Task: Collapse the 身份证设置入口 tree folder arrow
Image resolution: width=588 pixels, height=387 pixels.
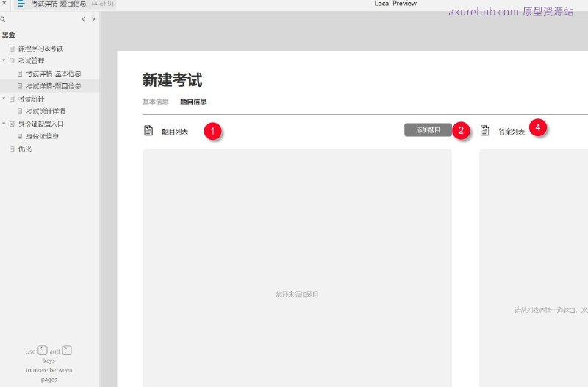Action: (x=4, y=123)
